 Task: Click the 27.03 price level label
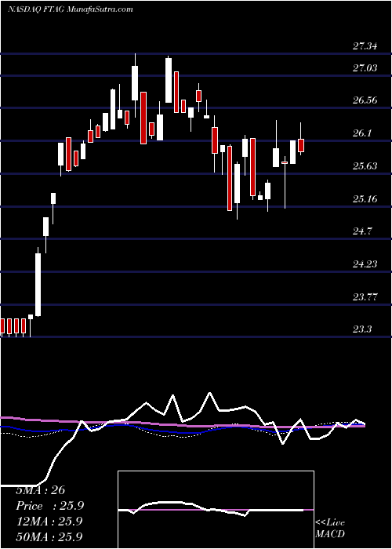pyautogui.click(x=365, y=68)
